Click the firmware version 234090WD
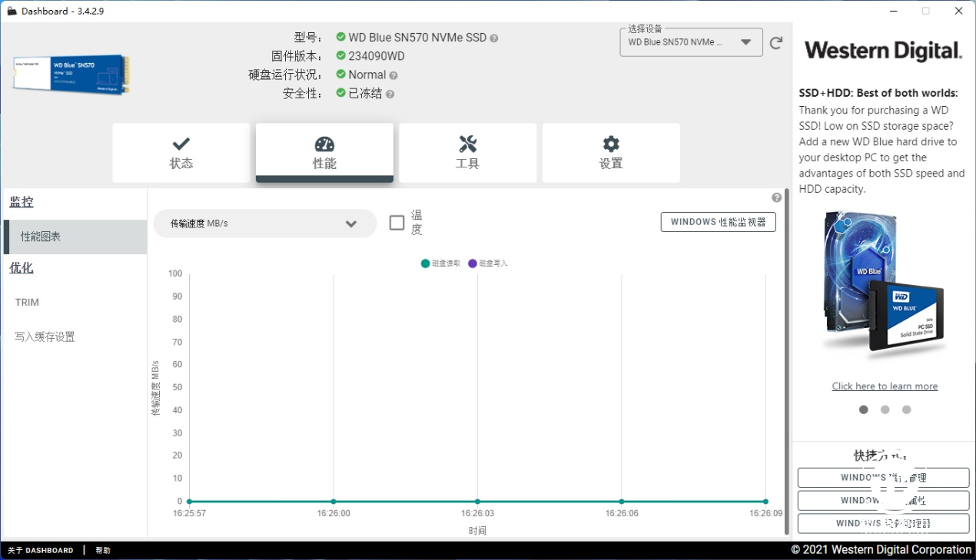The width and height of the screenshot is (976, 560). click(377, 56)
